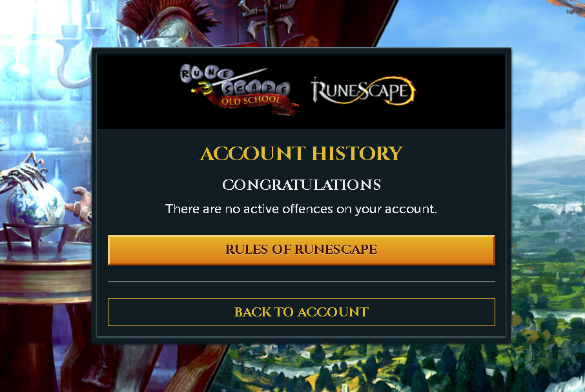Open the Rules of RuneScape button

(x=302, y=250)
